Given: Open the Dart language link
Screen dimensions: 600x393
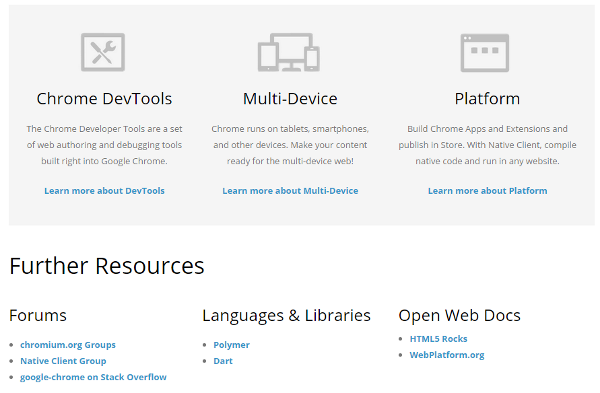Looking at the screenshot, I should [223, 361].
